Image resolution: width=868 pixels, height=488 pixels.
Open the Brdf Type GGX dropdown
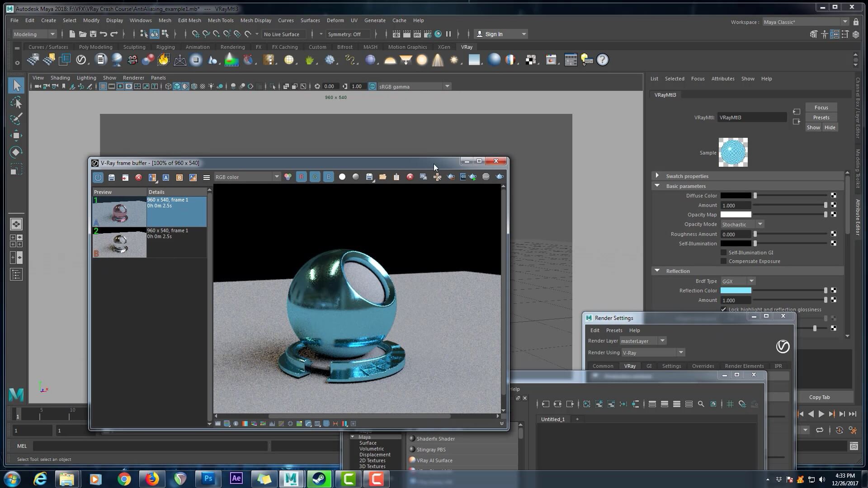(738, 281)
